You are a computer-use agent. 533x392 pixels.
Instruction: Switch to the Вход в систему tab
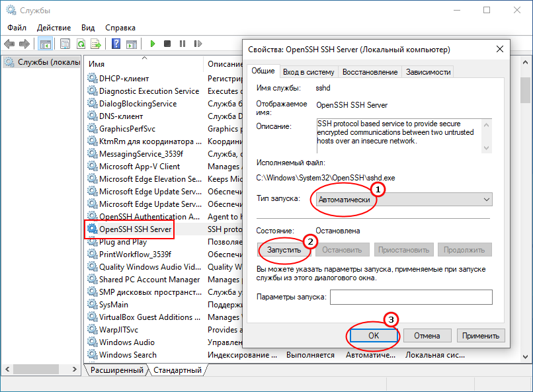(x=309, y=72)
